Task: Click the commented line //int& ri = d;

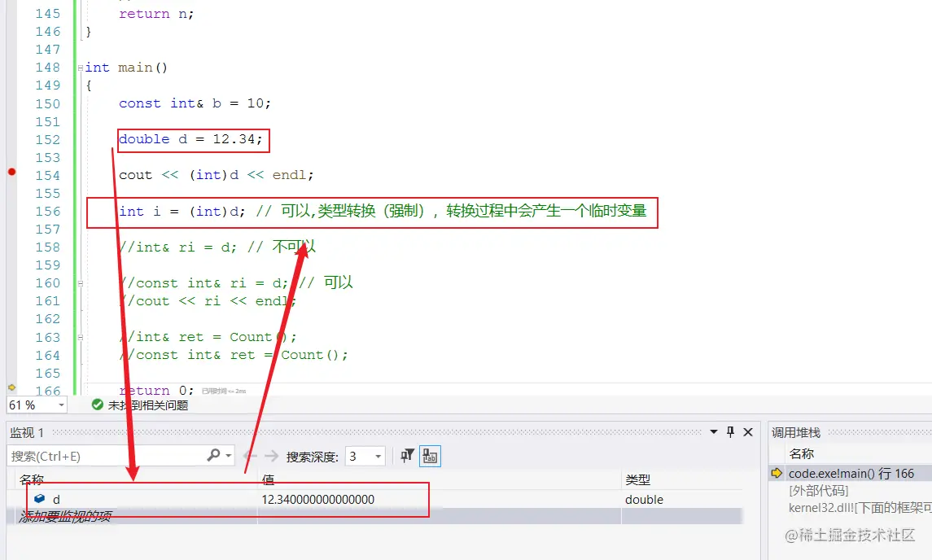Action: point(177,247)
